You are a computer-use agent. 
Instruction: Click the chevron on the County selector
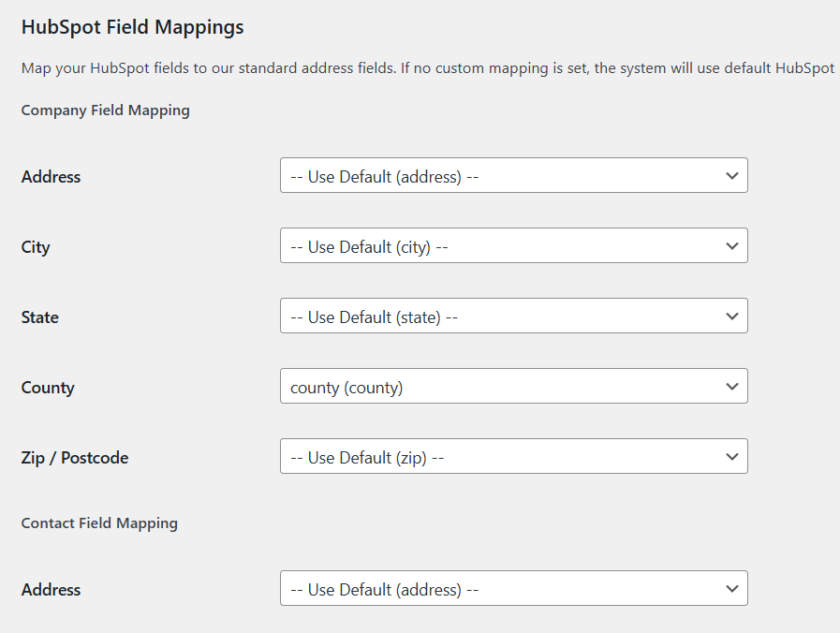[733, 386]
